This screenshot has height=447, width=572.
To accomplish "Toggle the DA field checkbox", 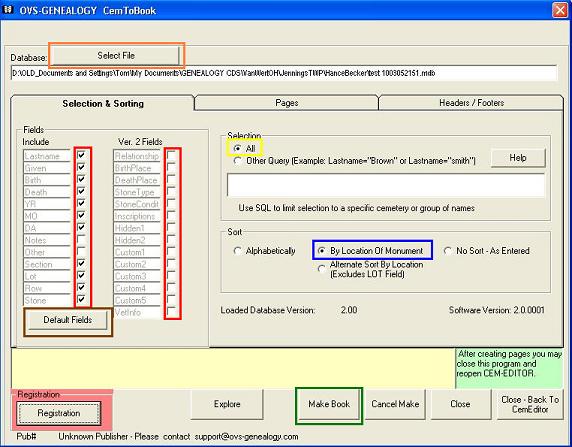I will coord(81,227).
